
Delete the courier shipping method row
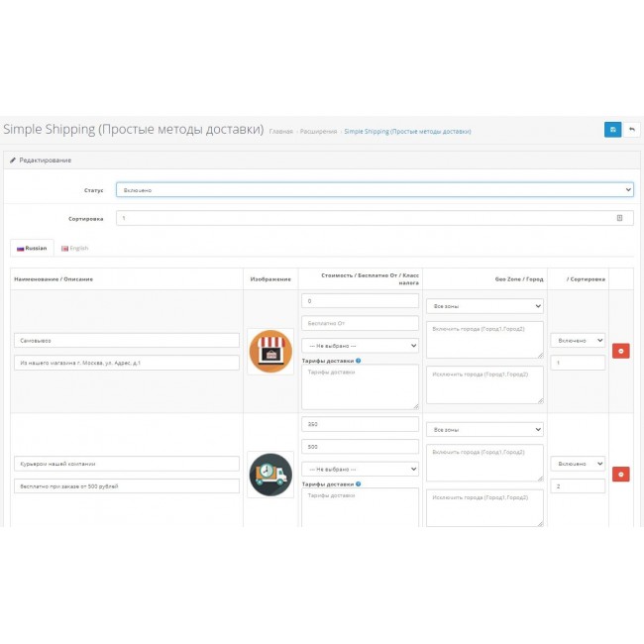pyautogui.click(x=620, y=475)
